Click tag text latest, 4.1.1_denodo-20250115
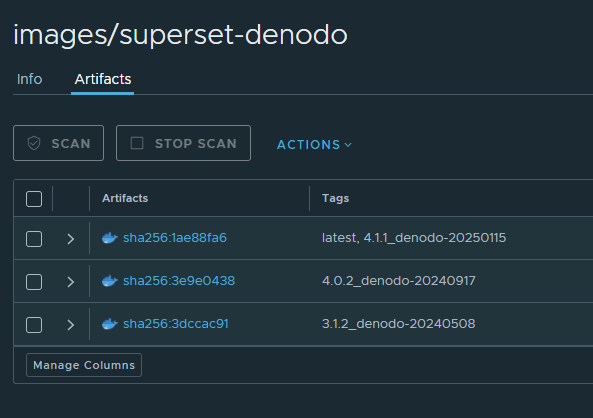Viewport: 593px width, 418px height. 414,238
